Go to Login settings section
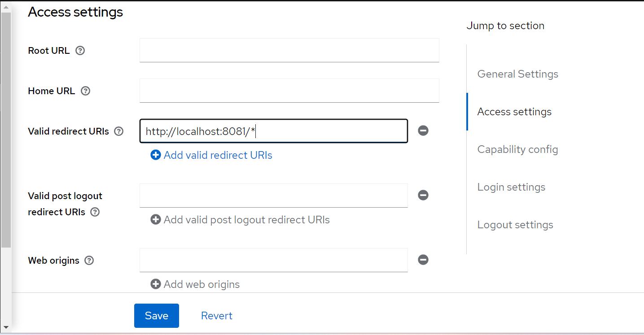The height and width of the screenshot is (335, 644). tap(512, 187)
